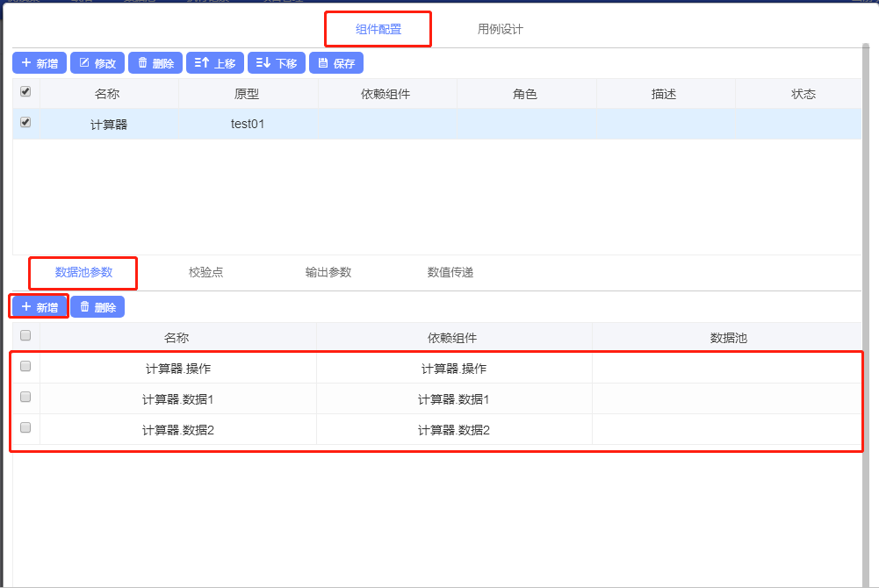Move the component down with 下移

[277, 63]
